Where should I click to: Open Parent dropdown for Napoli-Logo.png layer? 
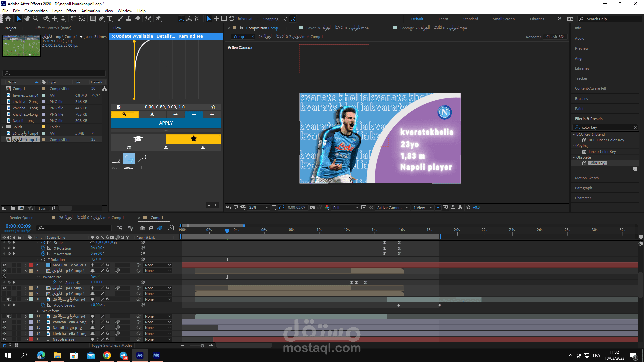coord(158,328)
